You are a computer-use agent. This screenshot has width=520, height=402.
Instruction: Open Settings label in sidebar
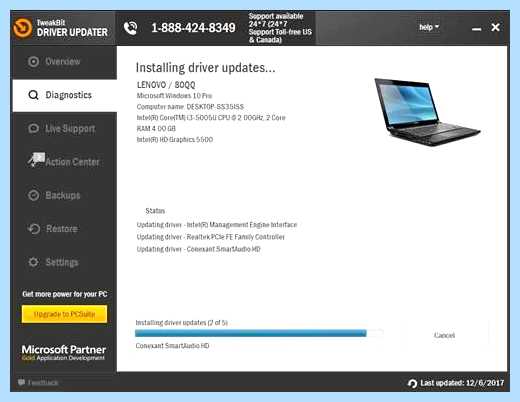tap(62, 262)
